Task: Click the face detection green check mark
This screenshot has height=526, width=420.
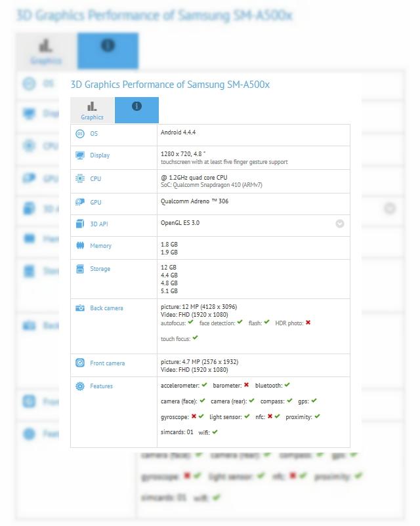Action: pyautogui.click(x=240, y=323)
